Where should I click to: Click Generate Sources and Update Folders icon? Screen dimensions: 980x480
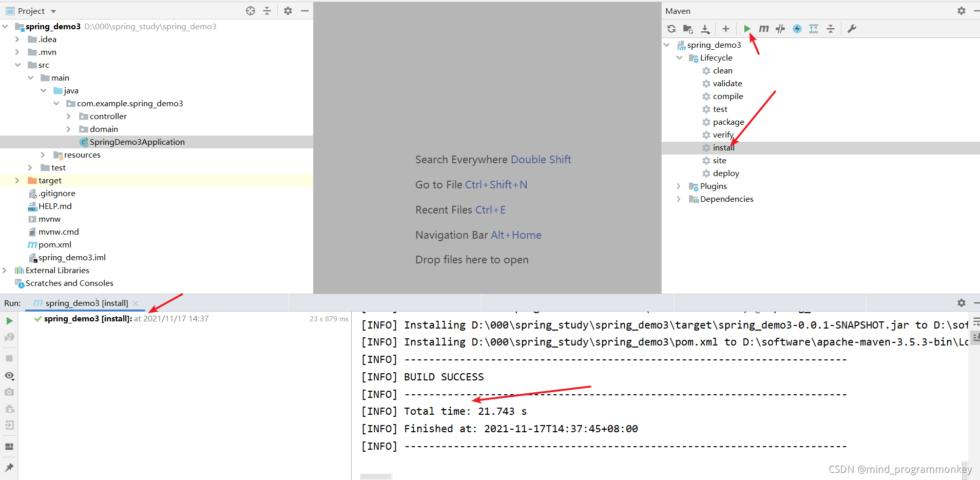pyautogui.click(x=688, y=29)
